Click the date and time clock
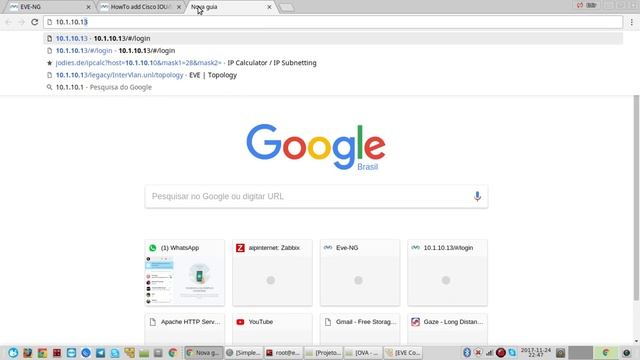The height and width of the screenshot is (360, 640). pyautogui.click(x=536, y=353)
